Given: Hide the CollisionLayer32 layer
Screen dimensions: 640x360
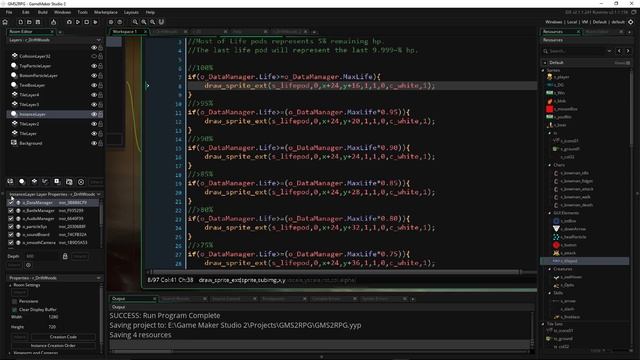Looking at the screenshot, I should coord(94,56).
